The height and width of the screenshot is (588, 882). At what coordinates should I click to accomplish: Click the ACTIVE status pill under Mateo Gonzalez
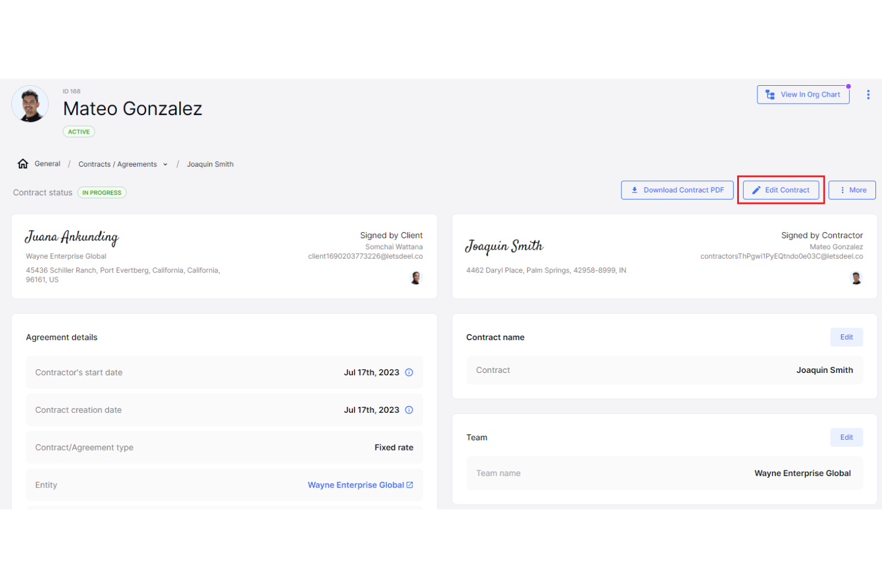coord(78,131)
